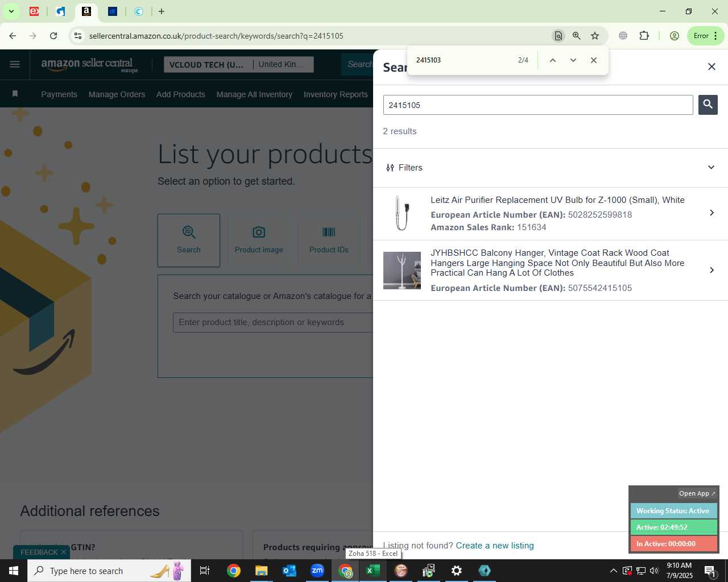Reload the current page
This screenshot has height=582, width=728.
click(53, 36)
